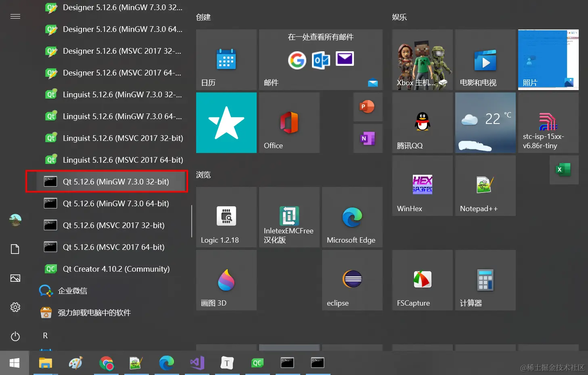Open Microsoft Edge tile
The image size is (588, 375).
[352, 217]
